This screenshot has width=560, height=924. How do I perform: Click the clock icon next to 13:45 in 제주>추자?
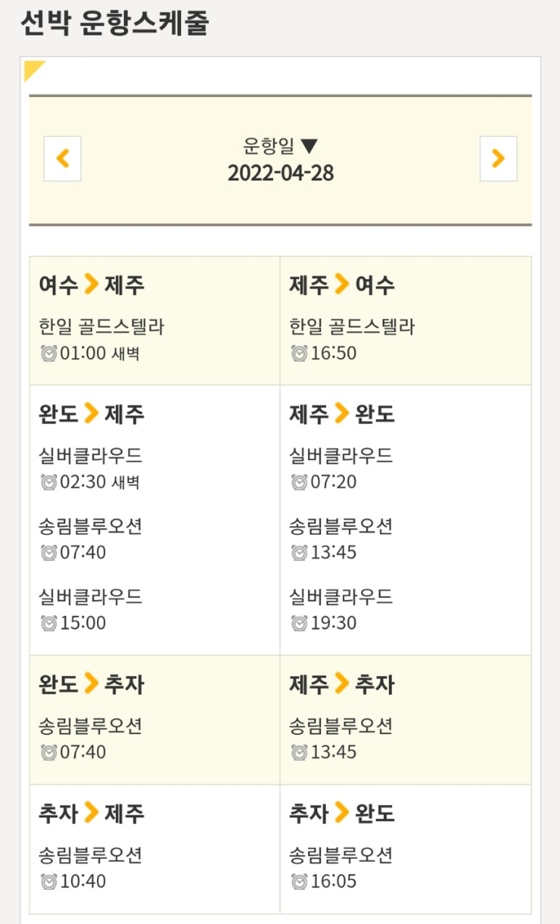tap(298, 752)
